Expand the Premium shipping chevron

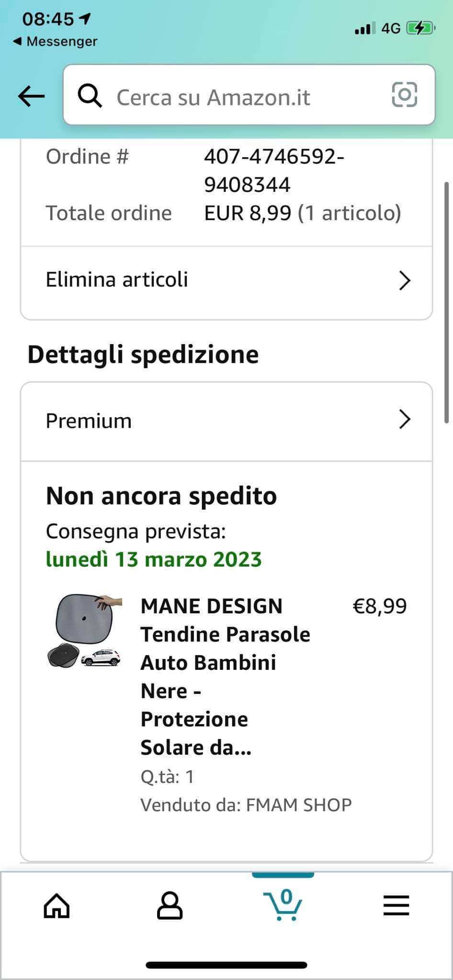coord(405,420)
